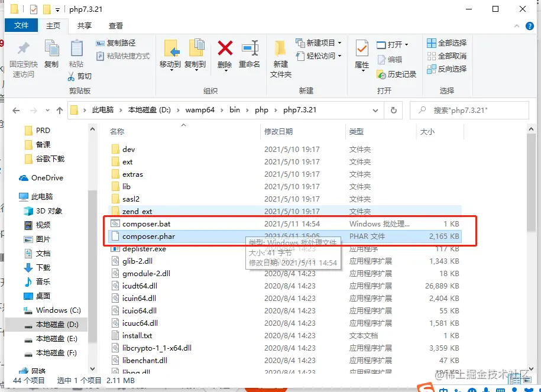The image size is (541, 392).
Task: Select 下载 (Downloads) in navigation pane
Action: 43,267
